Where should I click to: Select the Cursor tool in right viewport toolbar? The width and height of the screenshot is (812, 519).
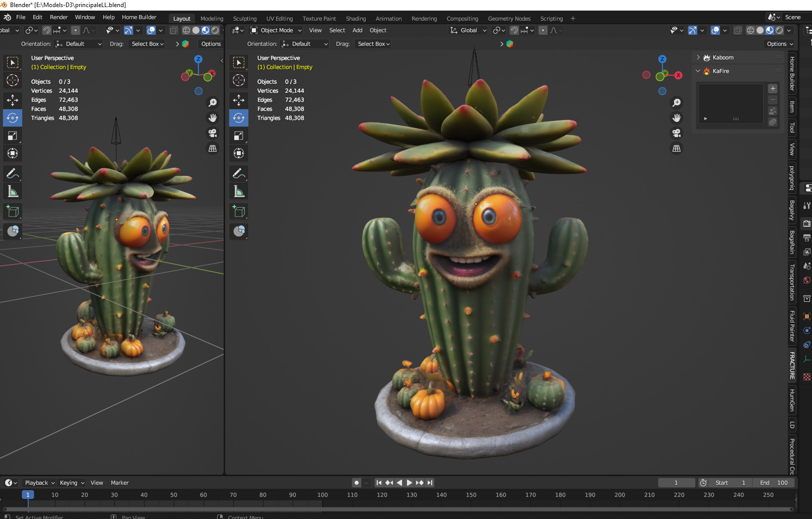tap(239, 80)
